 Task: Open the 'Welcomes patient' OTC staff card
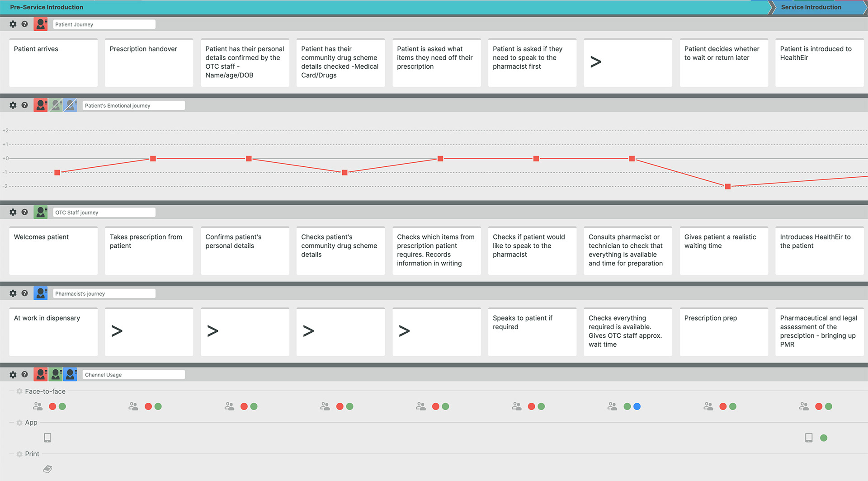pos(53,250)
